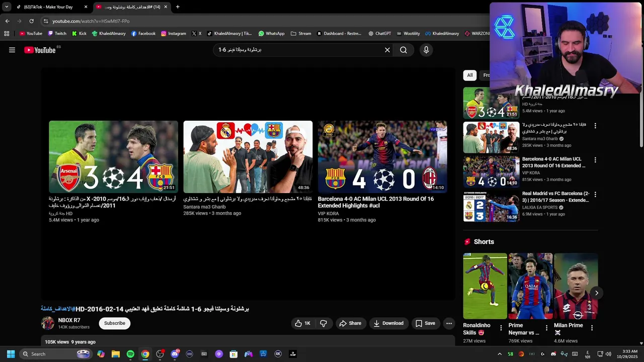Image resolution: width=644 pixels, height=362 pixels.
Task: Open the taskbar clock showing 3:33 AM
Action: click(630, 354)
